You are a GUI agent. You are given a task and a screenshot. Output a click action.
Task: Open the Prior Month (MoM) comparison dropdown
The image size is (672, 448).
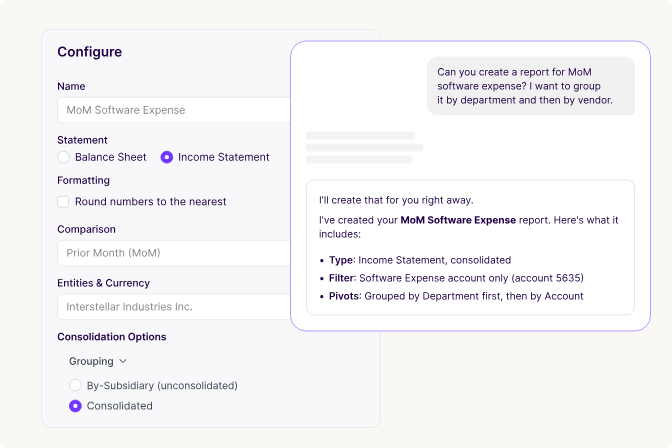tap(174, 253)
